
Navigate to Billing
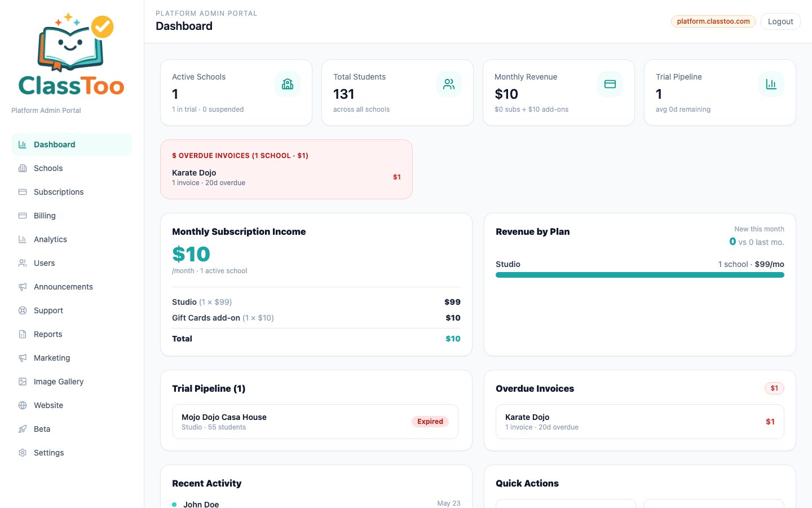click(72, 216)
